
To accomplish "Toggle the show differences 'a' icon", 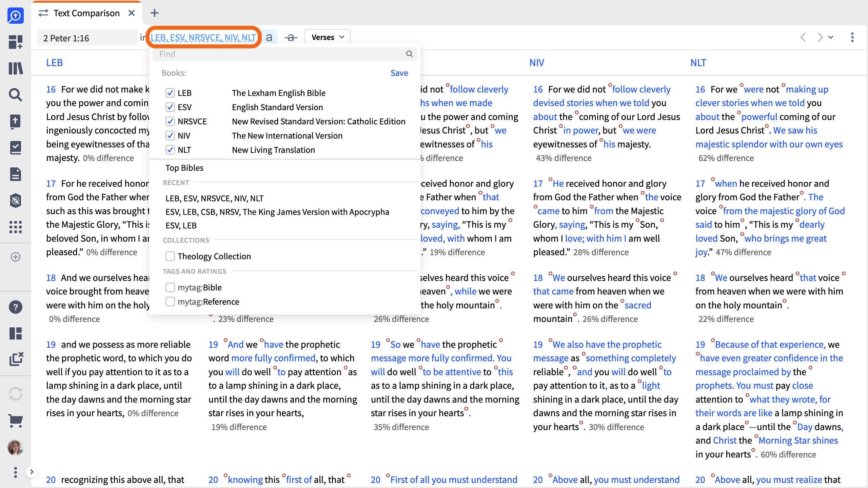I will coord(269,37).
